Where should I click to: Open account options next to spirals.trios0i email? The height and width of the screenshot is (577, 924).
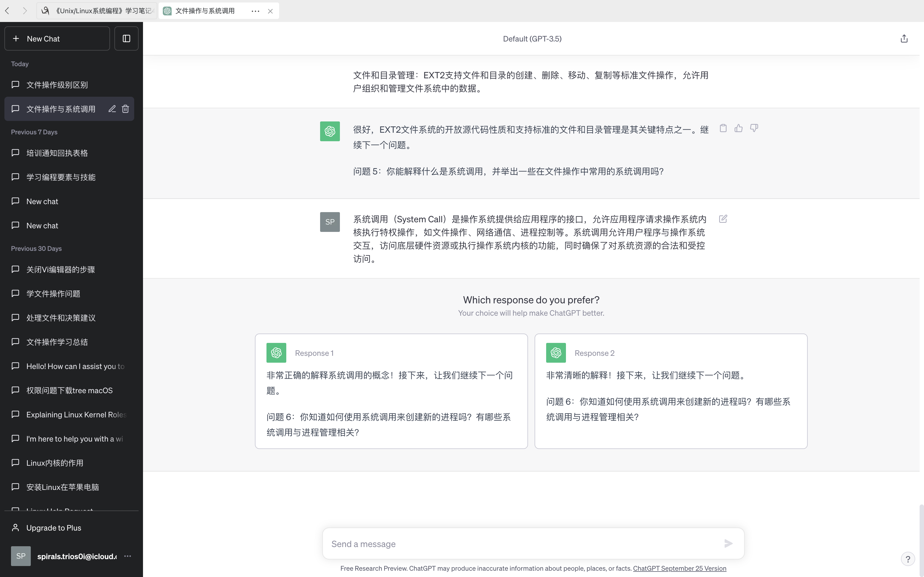128,556
